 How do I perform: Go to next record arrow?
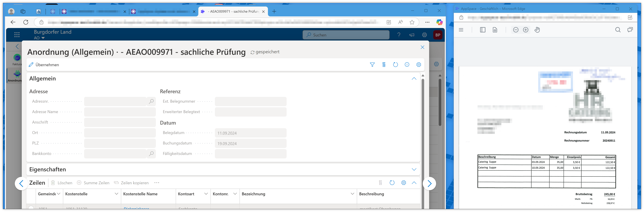429,184
